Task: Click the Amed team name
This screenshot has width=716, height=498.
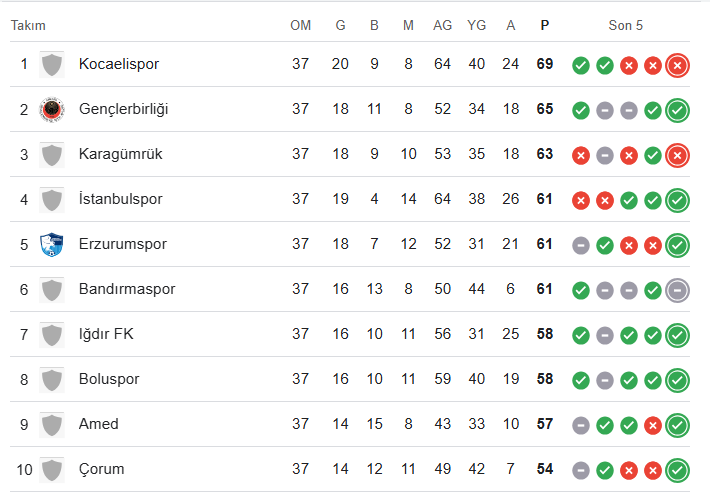Action: (99, 424)
